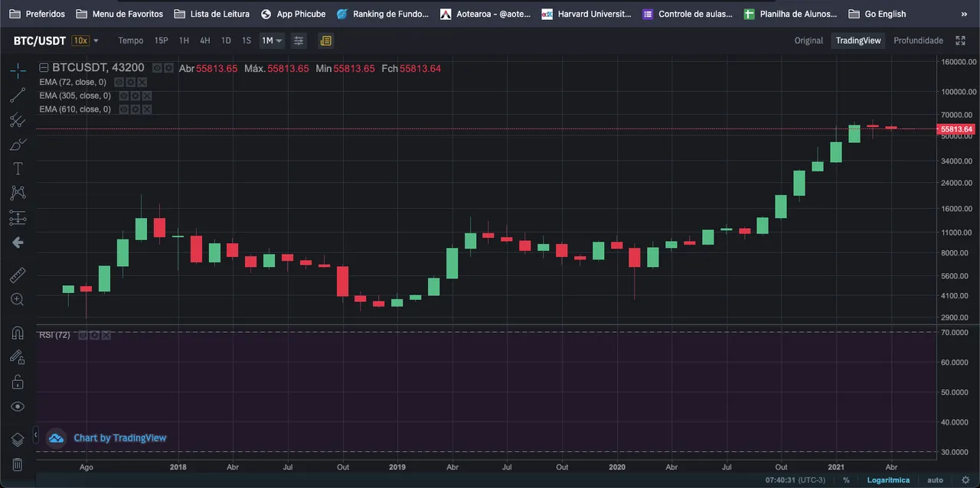Open settings for RSI (72) indicator

click(94, 335)
